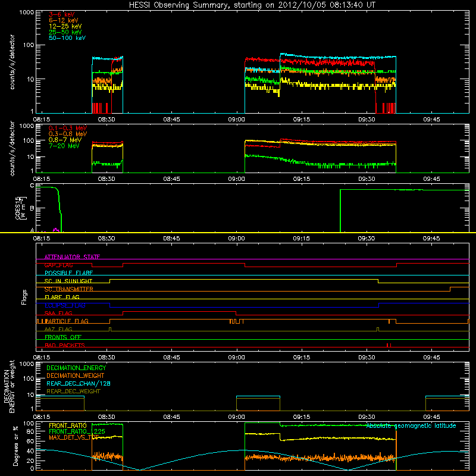Select the ATTENUATOR_STATE flag label
The image size is (476, 476).
pyautogui.click(x=72, y=257)
